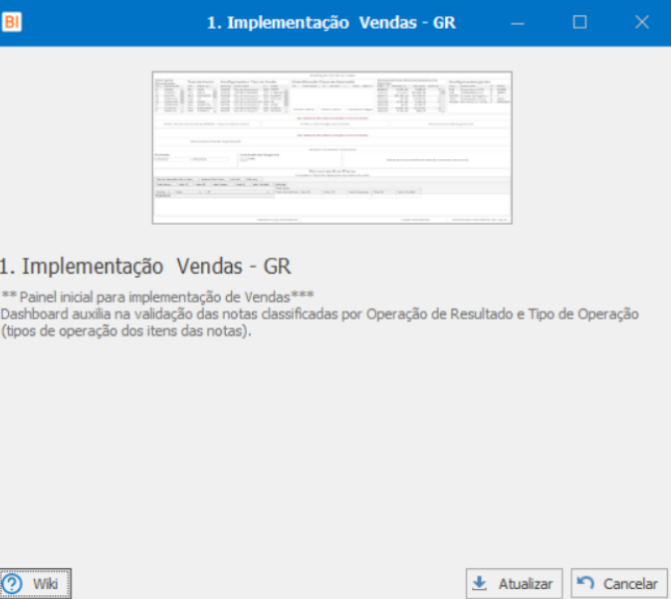The image size is (671, 599).
Task: Click the line mentioning 'Operação de Resultado e Tipo de Operação'
Action: (320, 314)
